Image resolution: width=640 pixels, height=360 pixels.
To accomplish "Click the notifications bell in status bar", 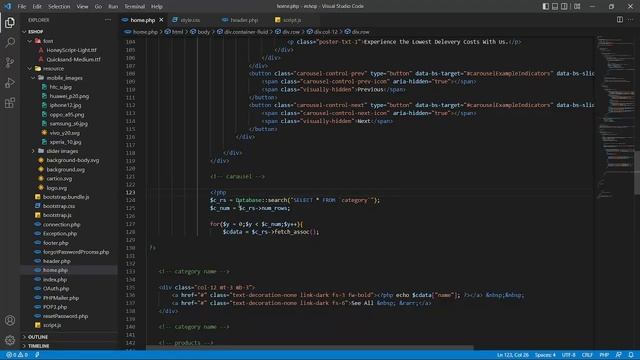I will 631,355.
